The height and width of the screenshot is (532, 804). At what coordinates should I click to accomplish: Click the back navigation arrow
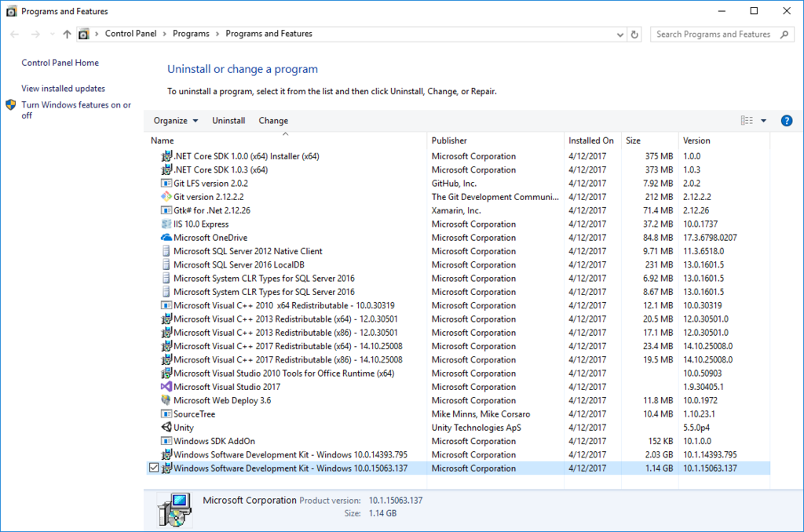coord(14,35)
